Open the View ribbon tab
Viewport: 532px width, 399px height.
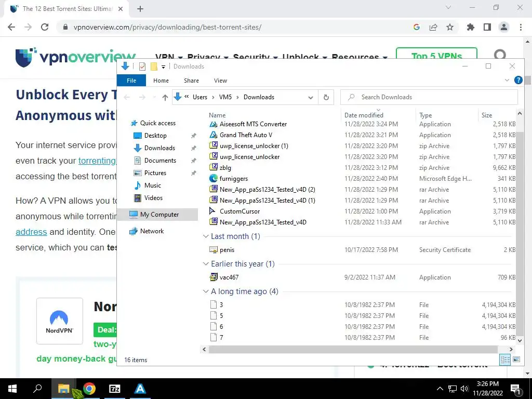(220, 81)
